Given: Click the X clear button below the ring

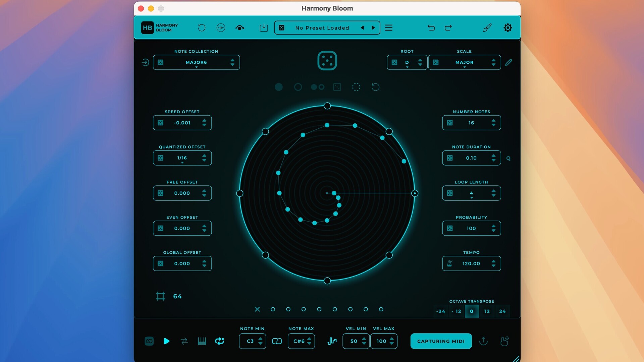Looking at the screenshot, I should (x=257, y=309).
